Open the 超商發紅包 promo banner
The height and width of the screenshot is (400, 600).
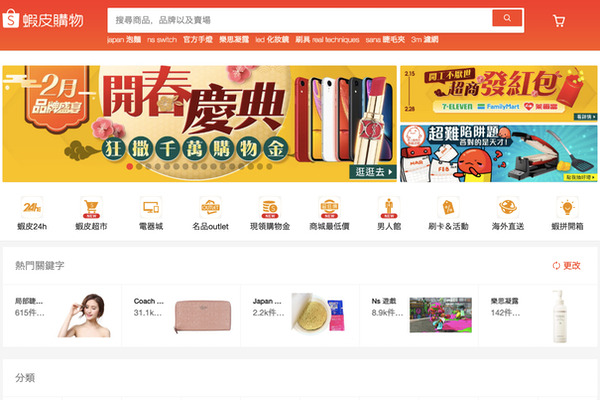499,94
